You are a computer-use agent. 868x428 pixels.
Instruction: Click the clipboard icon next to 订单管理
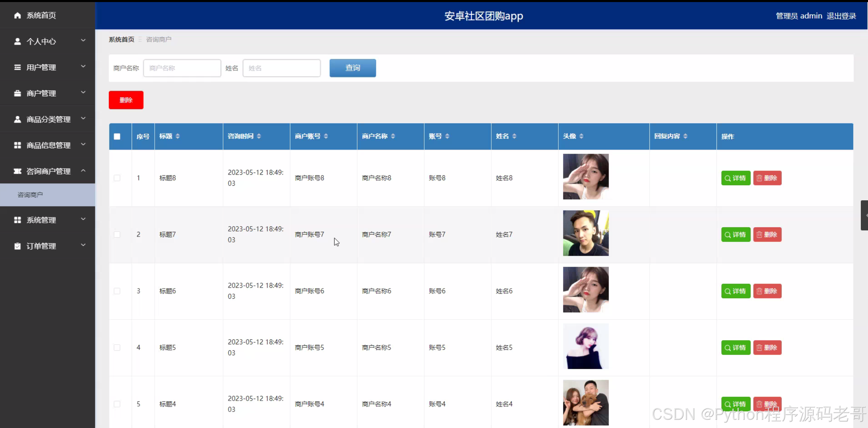tap(17, 246)
